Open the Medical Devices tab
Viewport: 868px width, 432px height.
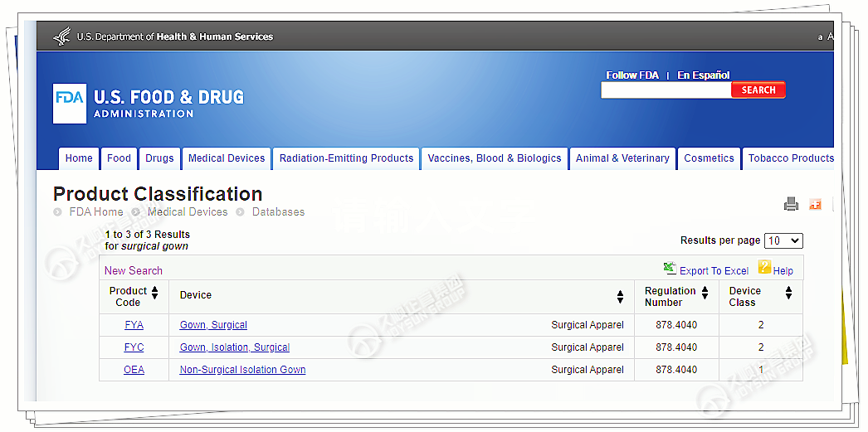click(227, 158)
